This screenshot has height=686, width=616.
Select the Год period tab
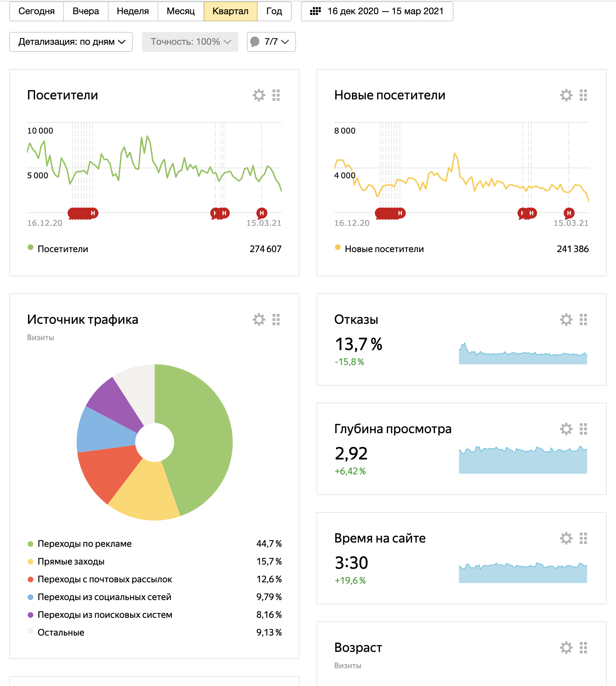pyautogui.click(x=274, y=11)
